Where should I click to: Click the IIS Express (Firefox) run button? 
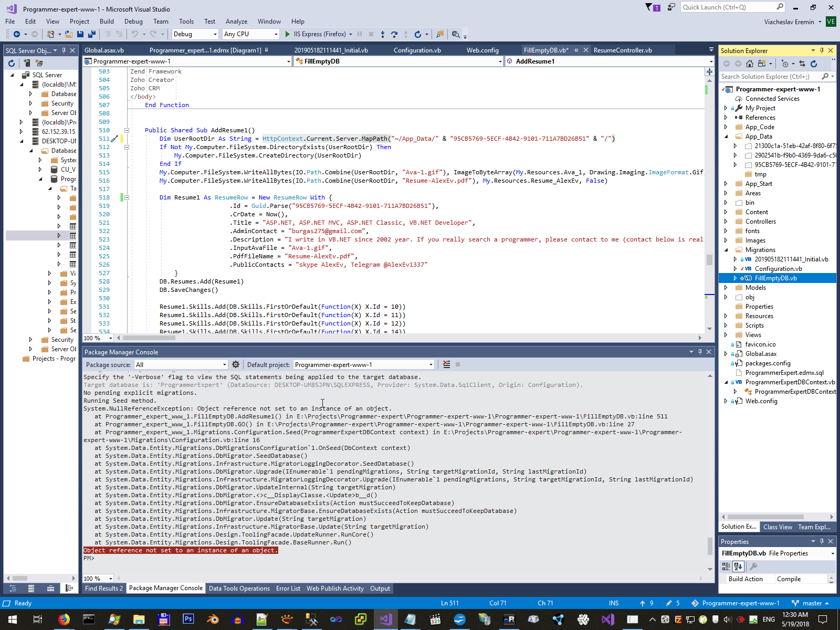click(319, 34)
